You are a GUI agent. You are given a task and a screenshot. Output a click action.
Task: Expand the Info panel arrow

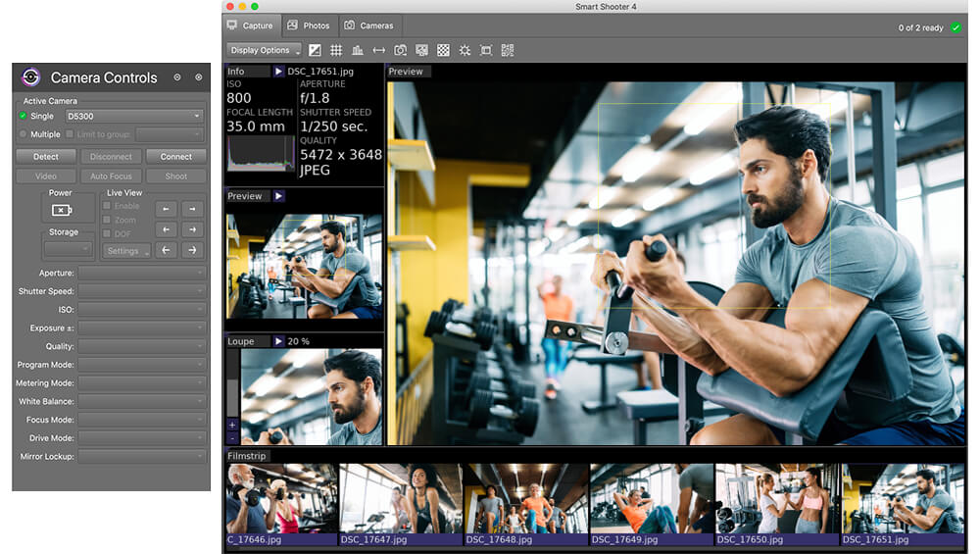[x=278, y=72]
